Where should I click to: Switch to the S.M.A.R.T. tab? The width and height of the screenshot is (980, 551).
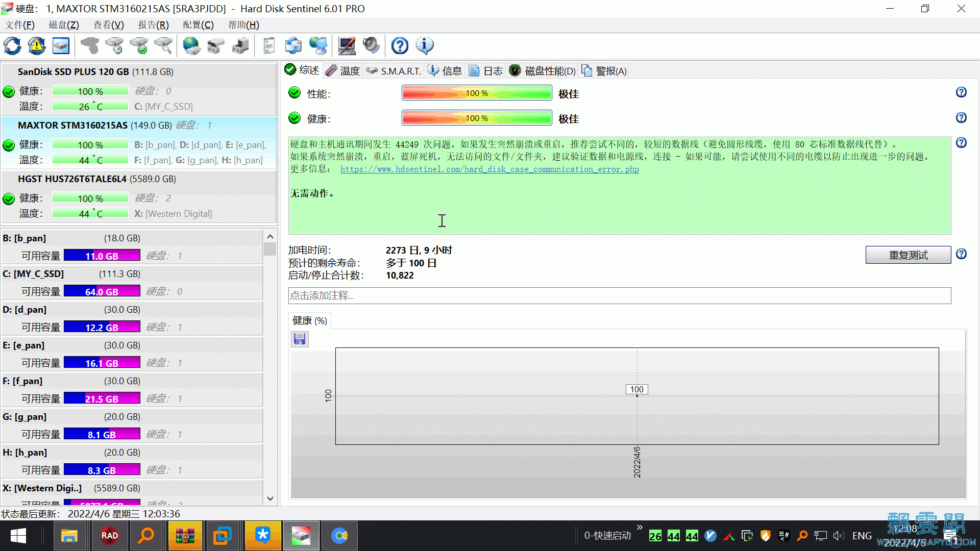click(x=394, y=71)
